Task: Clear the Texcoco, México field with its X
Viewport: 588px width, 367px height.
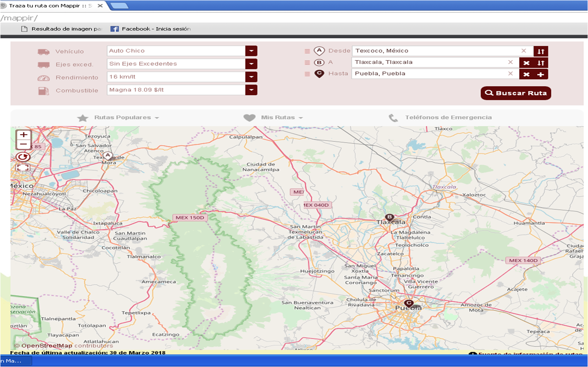Action: [x=524, y=50]
